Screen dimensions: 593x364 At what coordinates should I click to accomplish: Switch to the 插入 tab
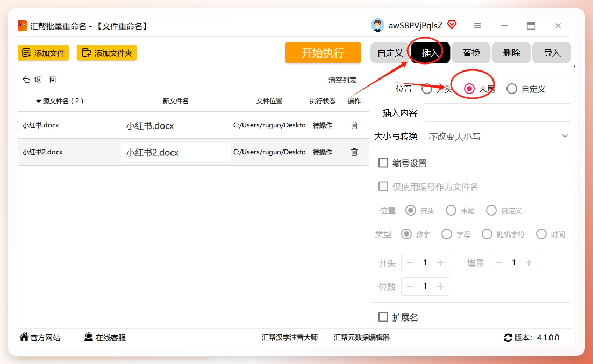[x=430, y=53]
